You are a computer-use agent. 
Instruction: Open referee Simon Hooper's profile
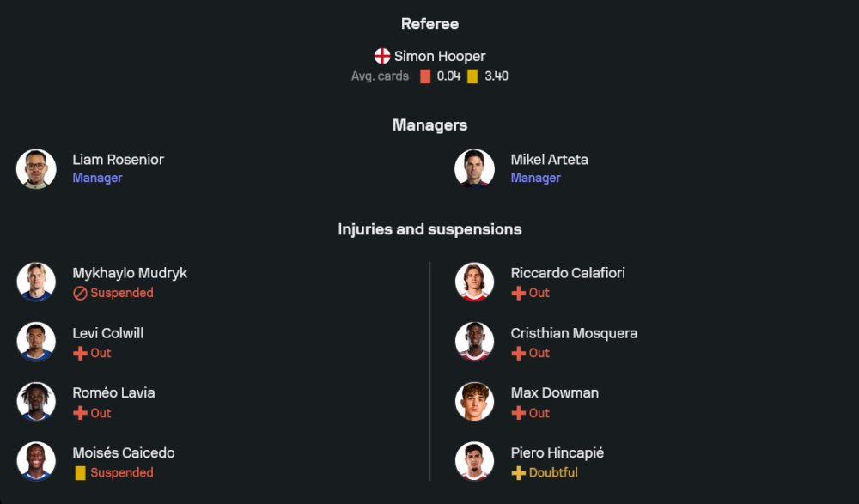point(439,56)
